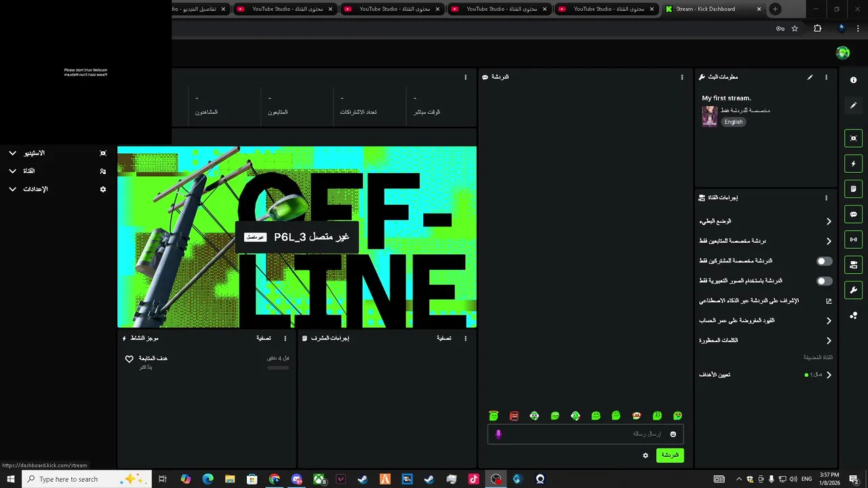Click the follower goal progress bar
This screenshot has width=868, height=488.
(x=278, y=368)
